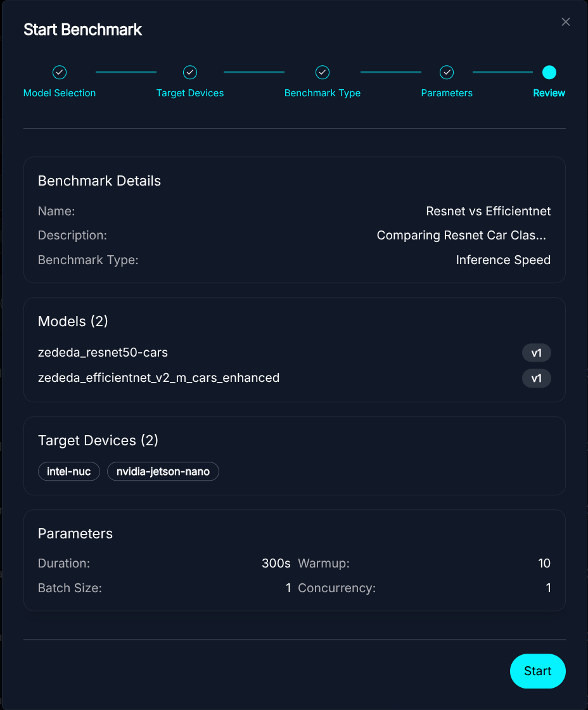Click the Resnet vs Efficientnet name value
This screenshot has width=588, height=710.
click(488, 211)
